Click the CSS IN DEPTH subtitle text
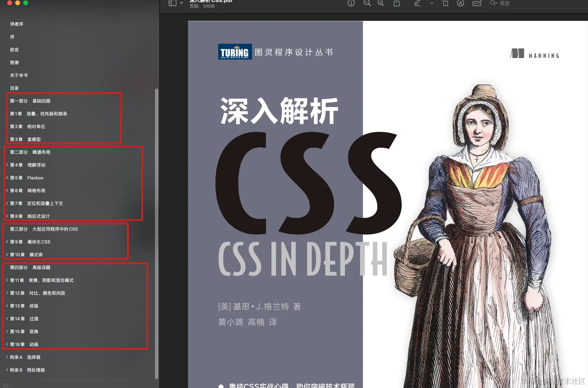 [303, 259]
